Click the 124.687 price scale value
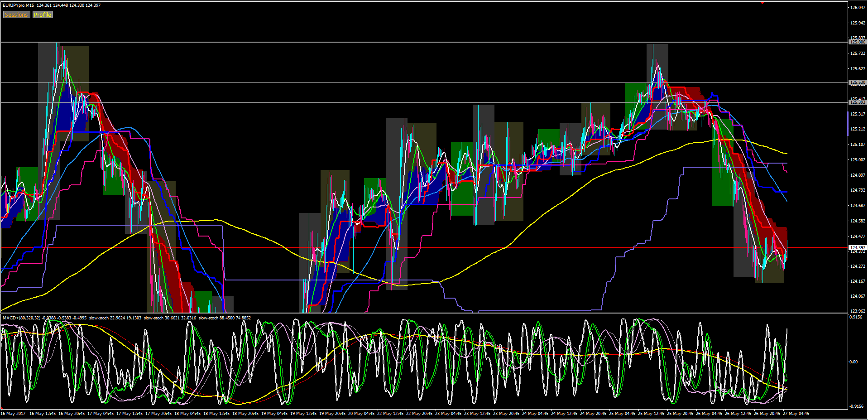 point(858,206)
